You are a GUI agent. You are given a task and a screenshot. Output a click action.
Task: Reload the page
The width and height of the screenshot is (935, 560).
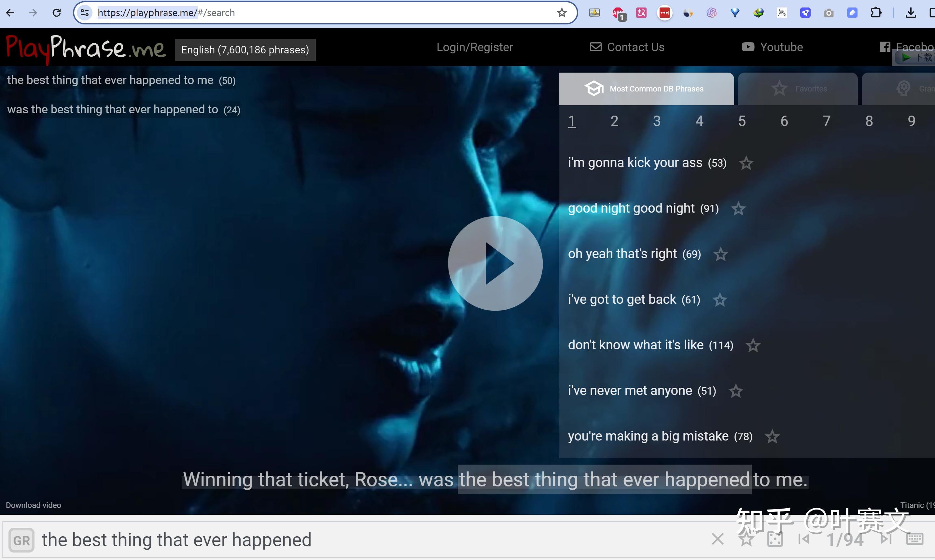[x=57, y=13]
